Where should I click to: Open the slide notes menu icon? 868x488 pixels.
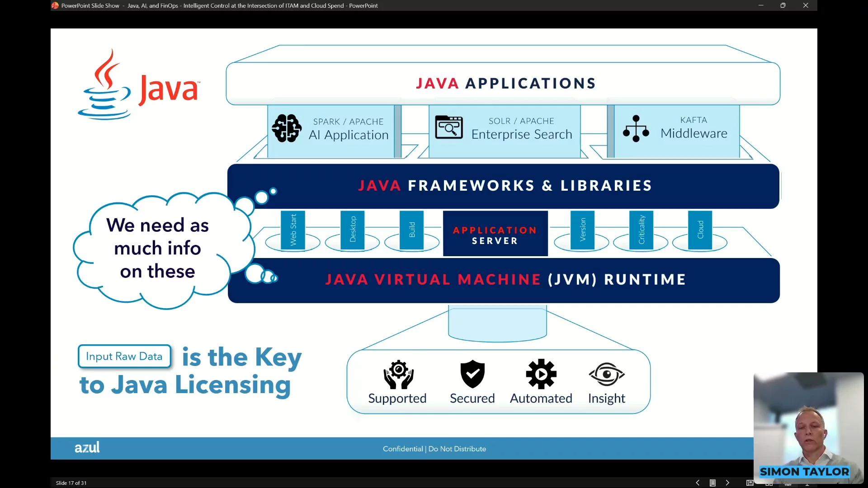[712, 483]
